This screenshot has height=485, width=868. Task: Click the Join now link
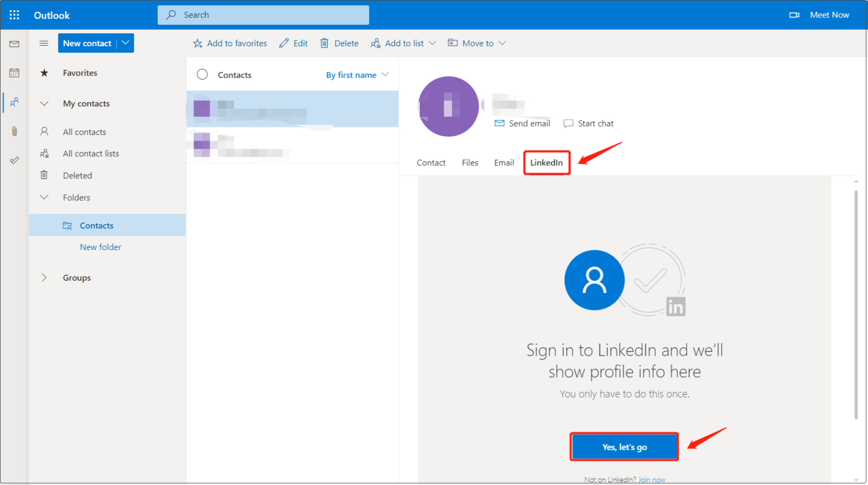pyautogui.click(x=652, y=480)
